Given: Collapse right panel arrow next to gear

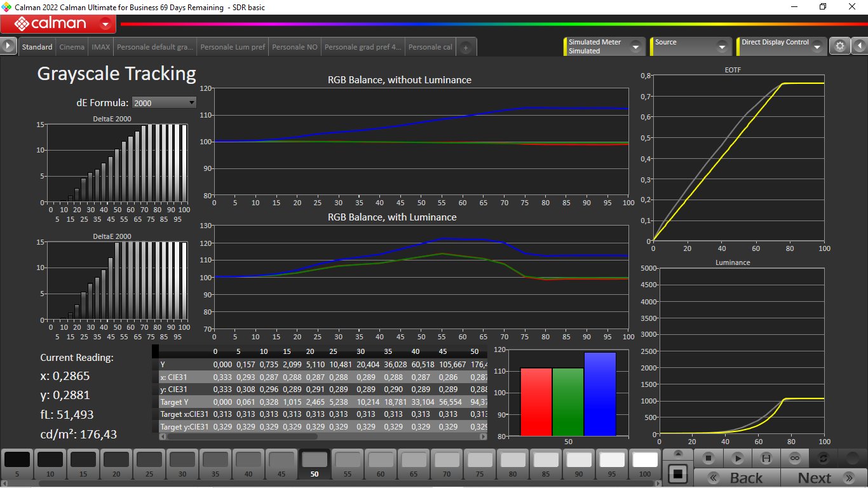Looking at the screenshot, I should pos(858,46).
